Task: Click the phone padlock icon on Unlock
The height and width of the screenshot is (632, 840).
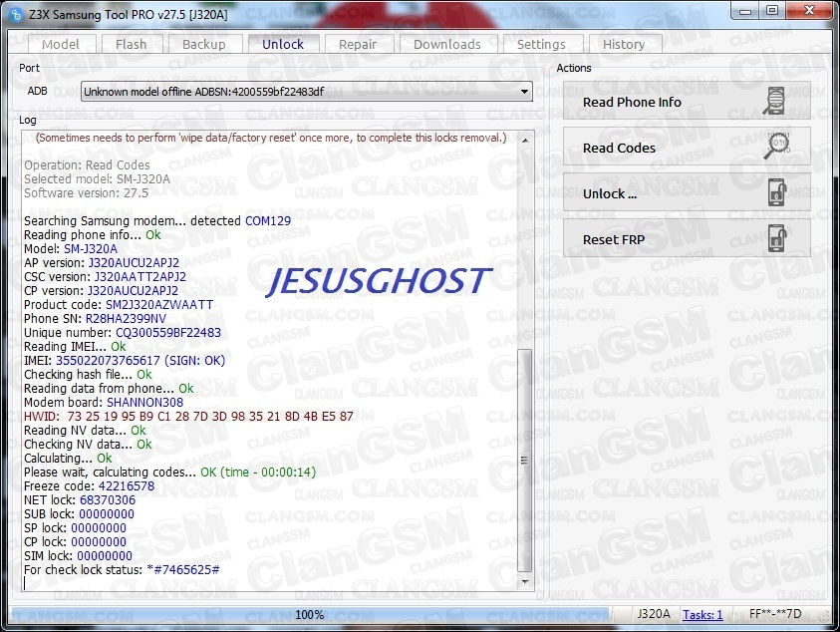Action: pyautogui.click(x=777, y=192)
